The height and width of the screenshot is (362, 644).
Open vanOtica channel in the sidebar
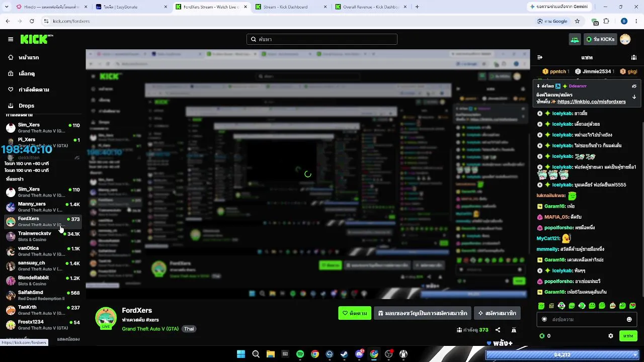pyautogui.click(x=43, y=251)
